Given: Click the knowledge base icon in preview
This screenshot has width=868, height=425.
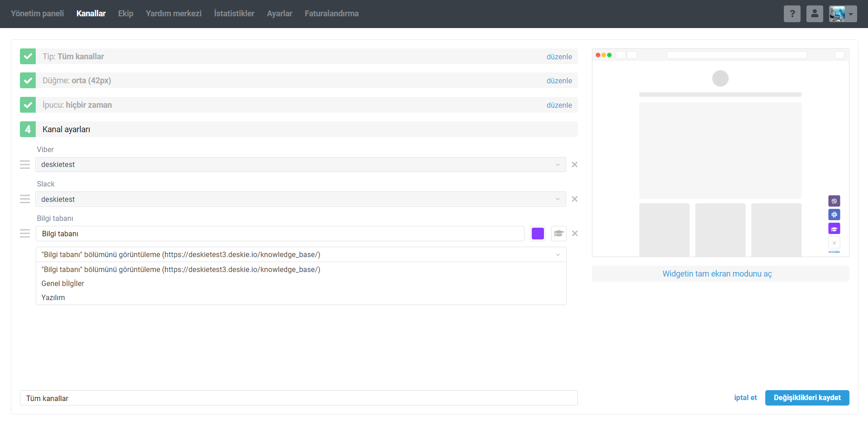Looking at the screenshot, I should click(x=834, y=229).
